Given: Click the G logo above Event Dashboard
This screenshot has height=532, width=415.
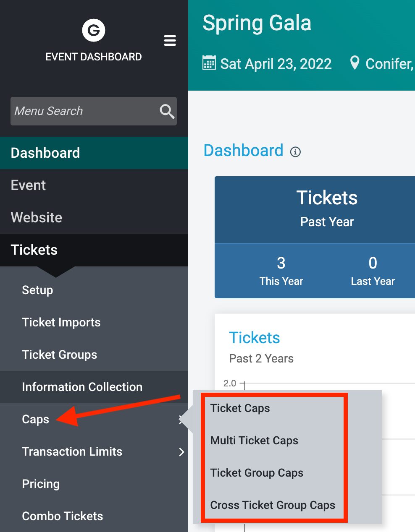Looking at the screenshot, I should pos(93,30).
